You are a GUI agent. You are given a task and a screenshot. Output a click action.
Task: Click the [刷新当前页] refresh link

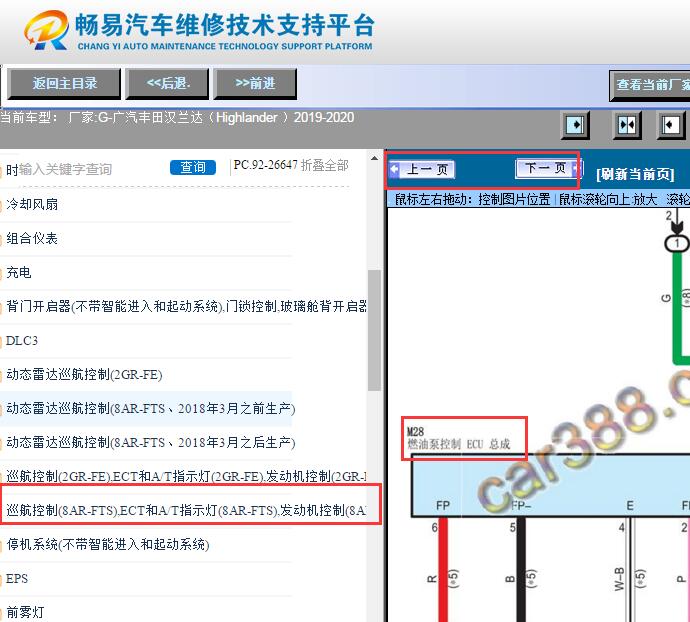635,174
